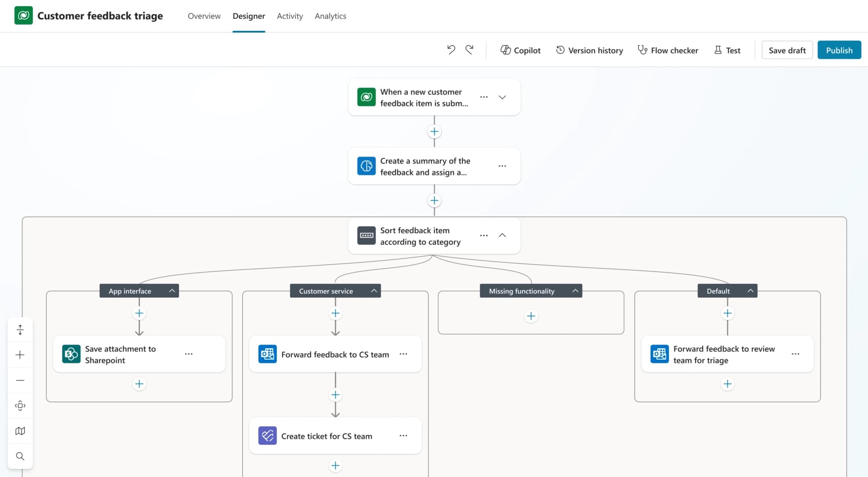
Task: Add a step below Create ticket for CS team
Action: (335, 466)
